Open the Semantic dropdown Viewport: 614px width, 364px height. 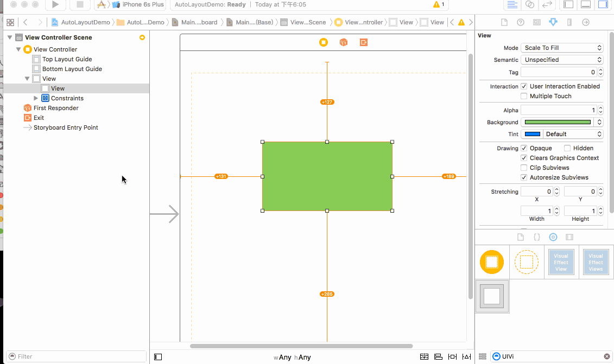(562, 60)
